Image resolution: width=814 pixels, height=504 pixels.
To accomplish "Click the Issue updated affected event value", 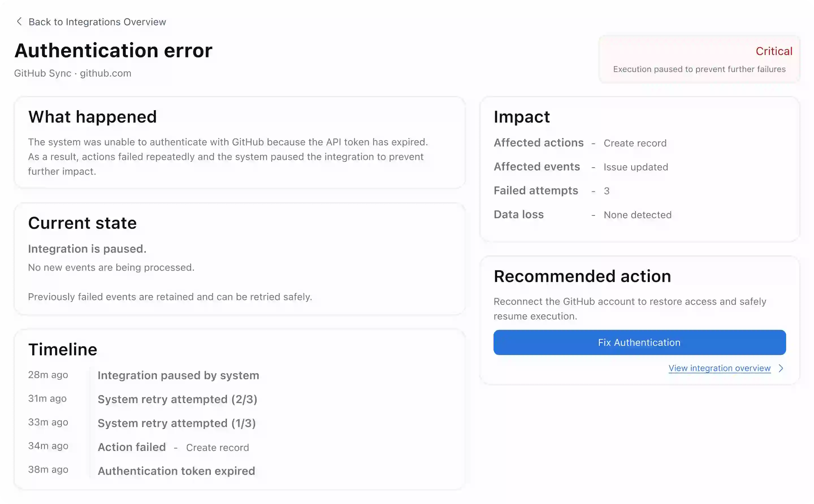I will pos(636,167).
